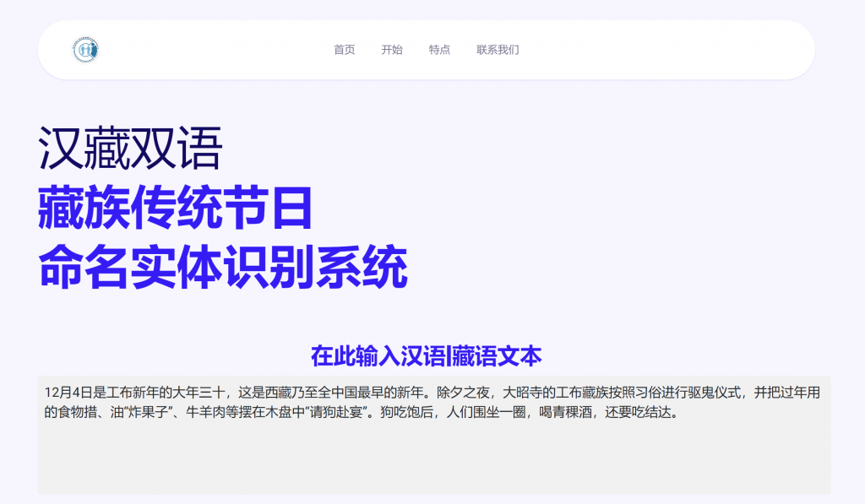Screen dimensions: 865x504
Task: Open the 联系我们 nav link
Action: pyautogui.click(x=498, y=50)
